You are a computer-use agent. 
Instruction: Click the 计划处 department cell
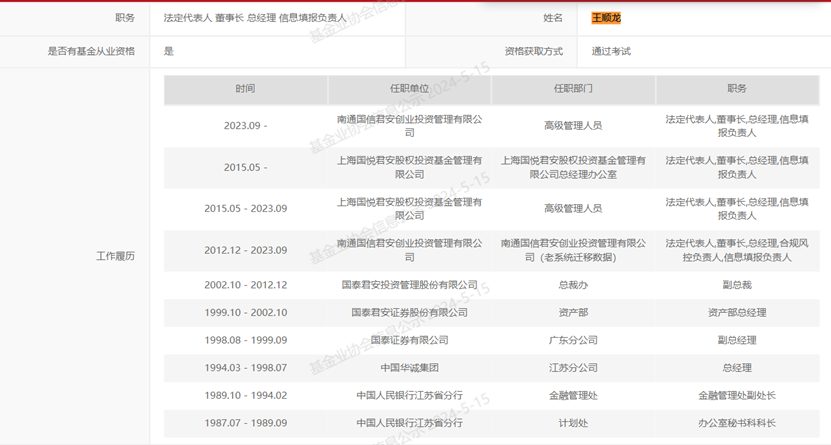[573, 423]
